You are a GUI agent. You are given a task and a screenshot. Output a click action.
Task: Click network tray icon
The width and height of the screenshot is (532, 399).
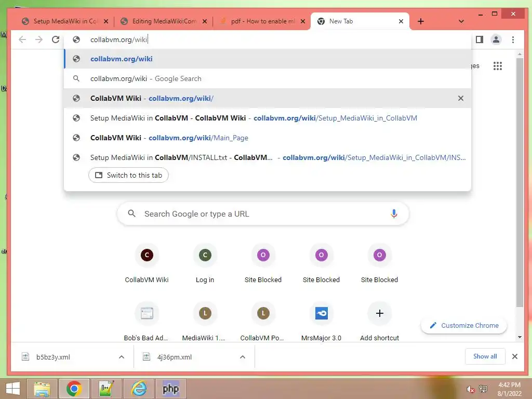point(483,389)
